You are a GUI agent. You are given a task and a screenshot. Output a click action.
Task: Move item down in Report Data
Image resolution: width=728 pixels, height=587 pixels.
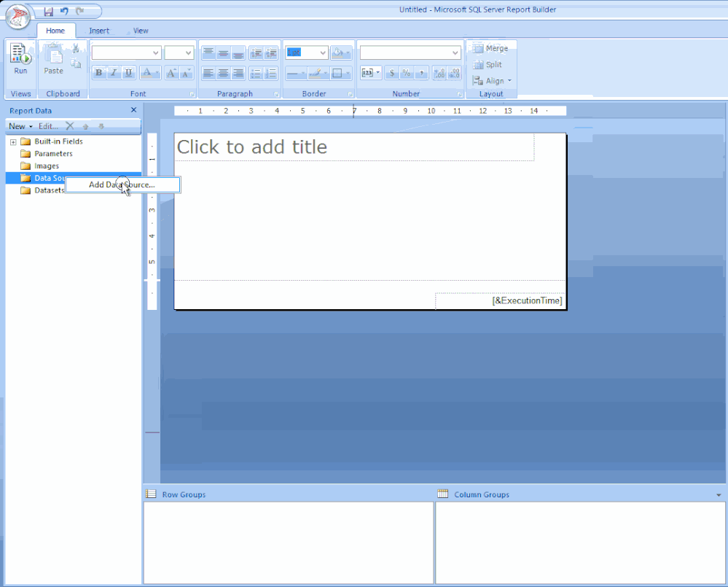pyautogui.click(x=101, y=126)
